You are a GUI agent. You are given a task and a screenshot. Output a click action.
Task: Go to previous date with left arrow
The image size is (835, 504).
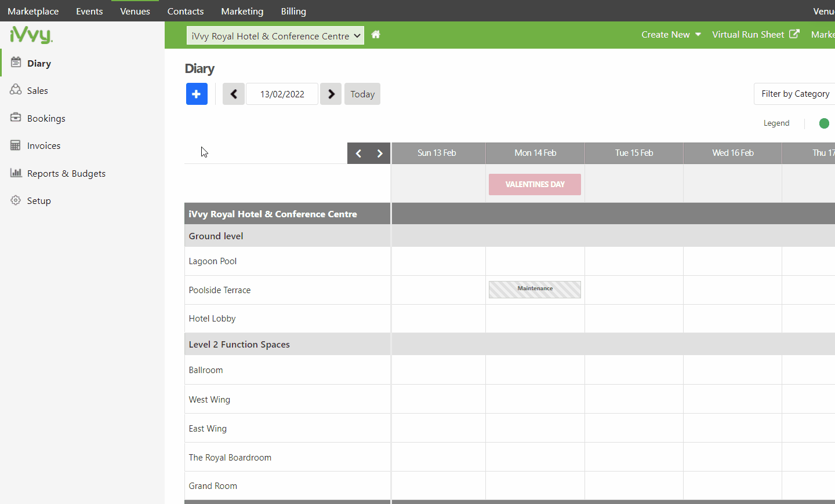[234, 94]
